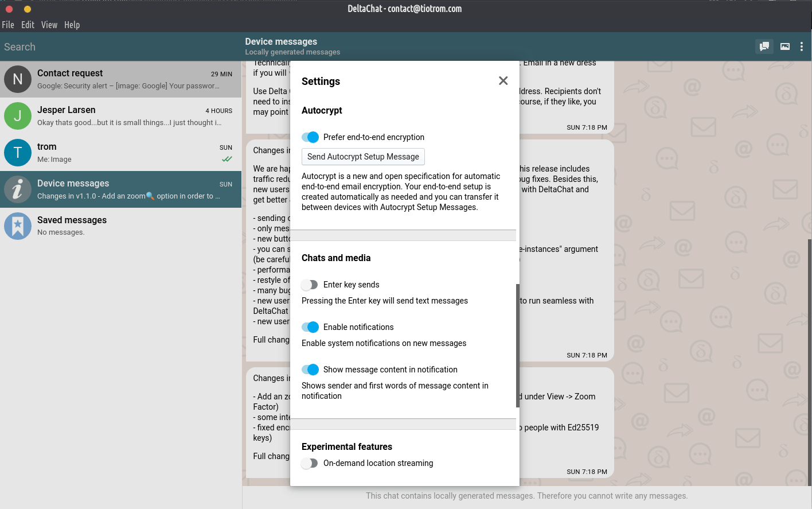The height and width of the screenshot is (509, 812).
Task: Turn on the Enter key sends switch
Action: point(310,285)
